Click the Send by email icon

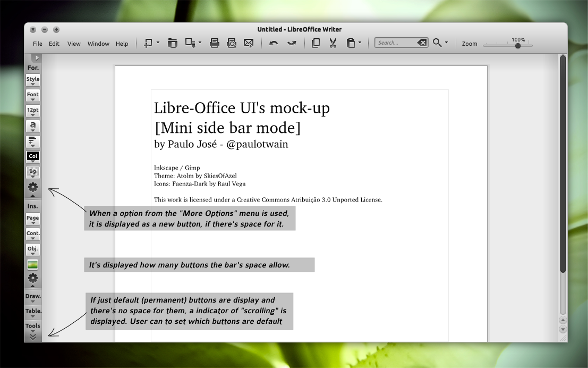point(249,43)
